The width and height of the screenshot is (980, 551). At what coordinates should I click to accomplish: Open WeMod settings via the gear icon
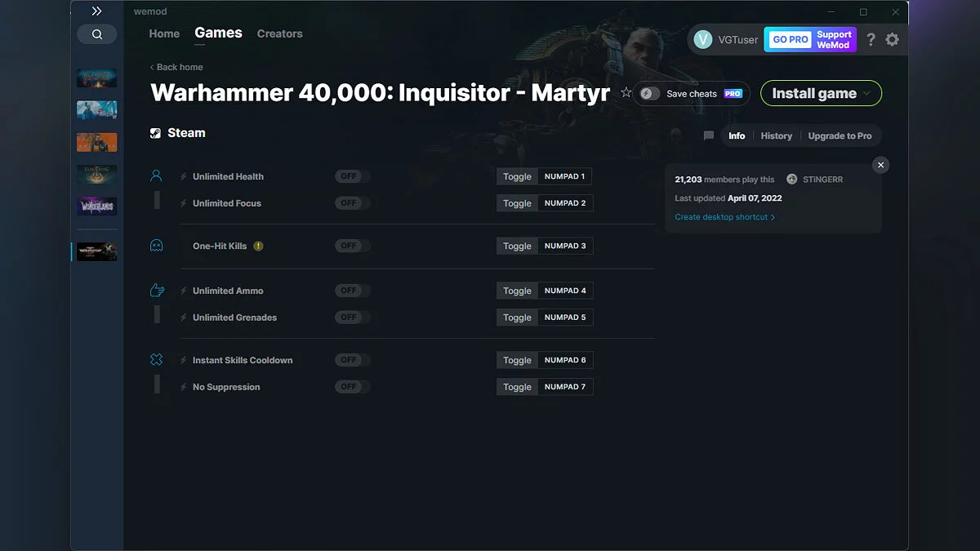(x=892, y=38)
